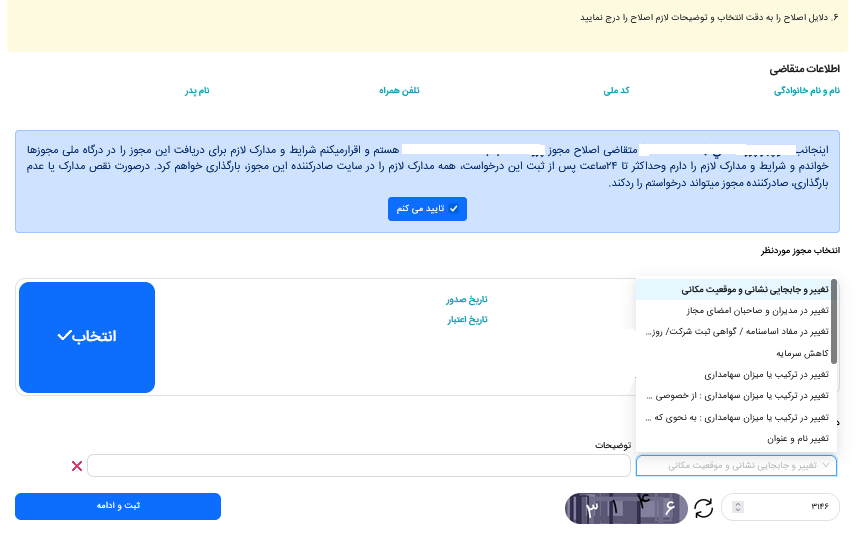Select تغییر و جابجایی نشانی و موقعیت مکانی option
The image size is (857, 537).
734,290
